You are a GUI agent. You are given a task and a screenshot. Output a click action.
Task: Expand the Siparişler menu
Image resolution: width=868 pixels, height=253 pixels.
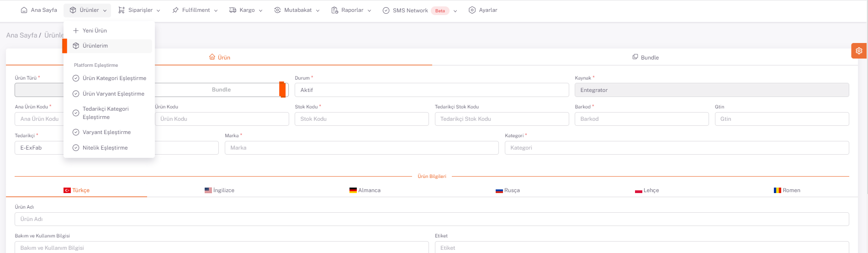point(139,10)
